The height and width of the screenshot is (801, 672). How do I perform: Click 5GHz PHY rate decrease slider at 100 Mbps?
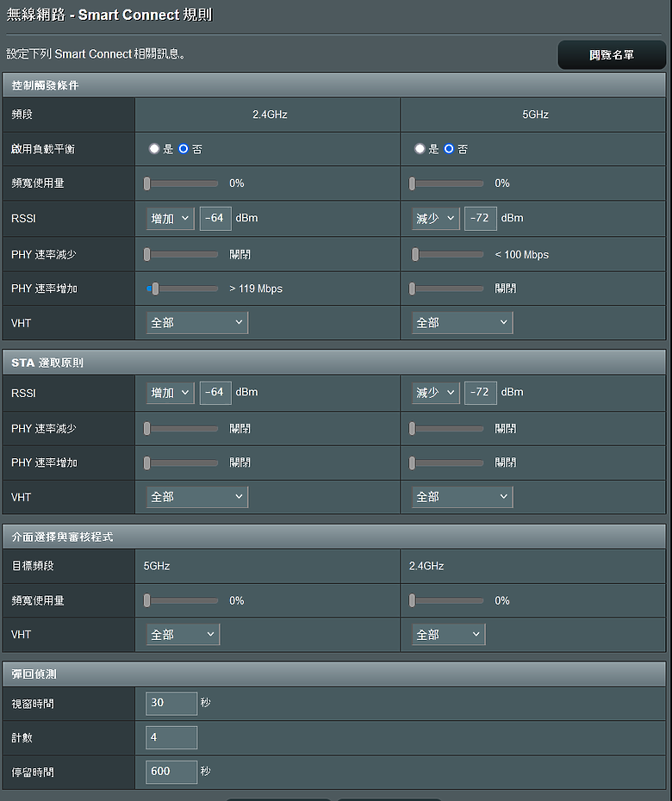click(x=448, y=254)
